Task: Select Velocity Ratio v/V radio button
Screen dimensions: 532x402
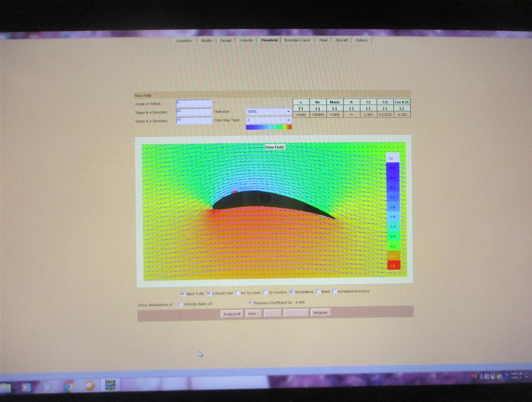Action: [x=181, y=304]
